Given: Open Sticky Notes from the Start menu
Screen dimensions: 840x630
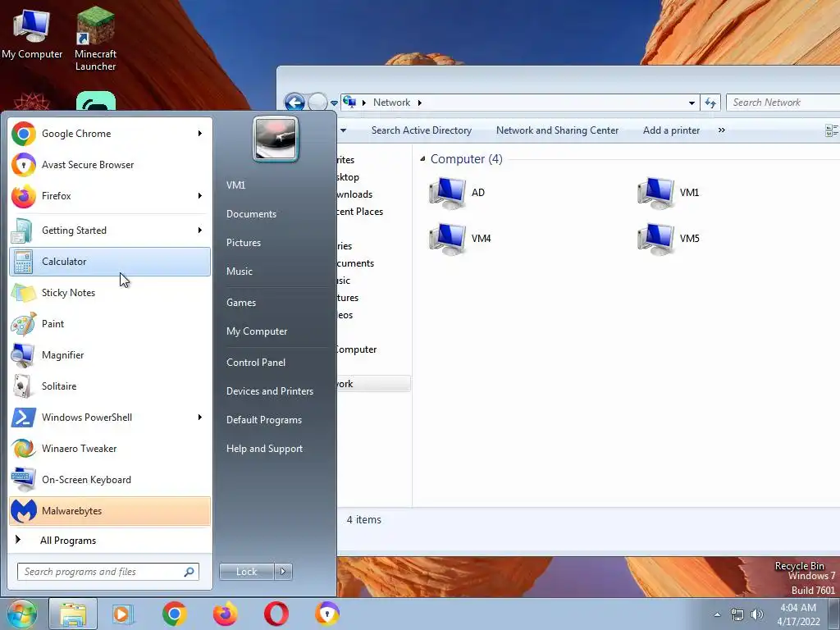Looking at the screenshot, I should [110, 293].
